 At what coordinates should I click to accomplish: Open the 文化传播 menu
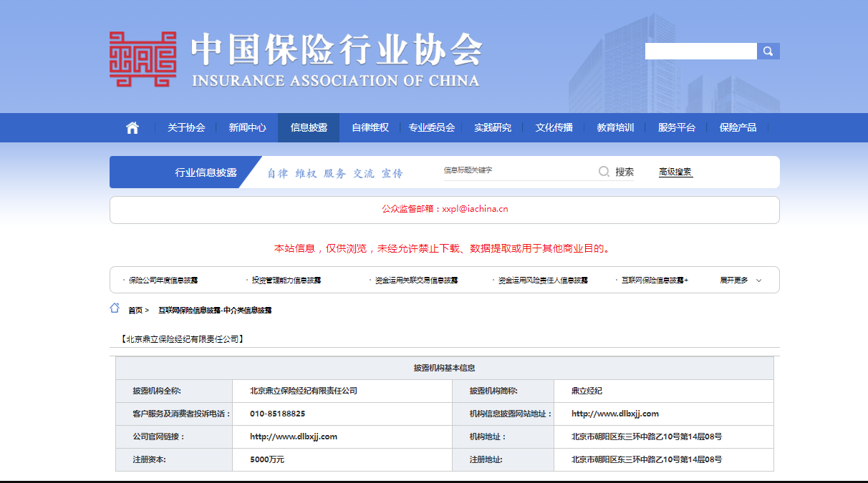(x=554, y=128)
